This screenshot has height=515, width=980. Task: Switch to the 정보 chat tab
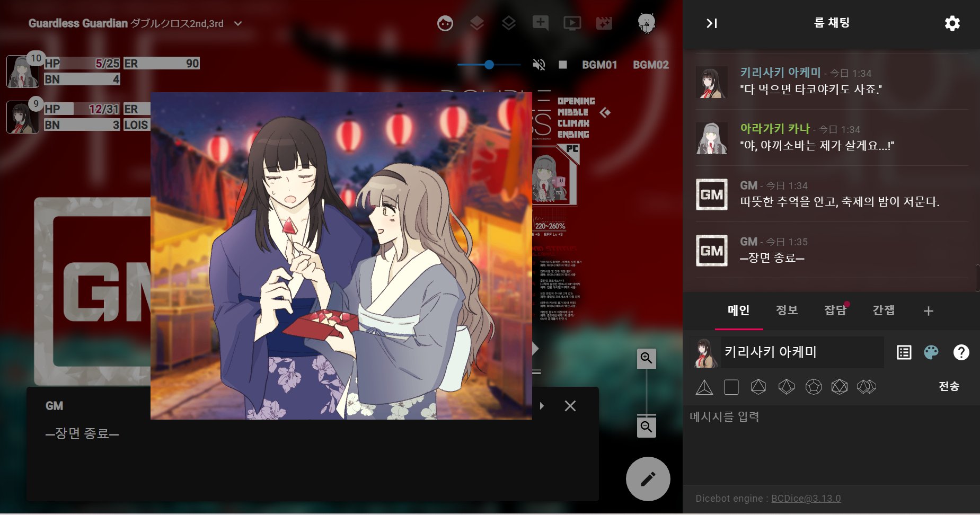click(787, 310)
